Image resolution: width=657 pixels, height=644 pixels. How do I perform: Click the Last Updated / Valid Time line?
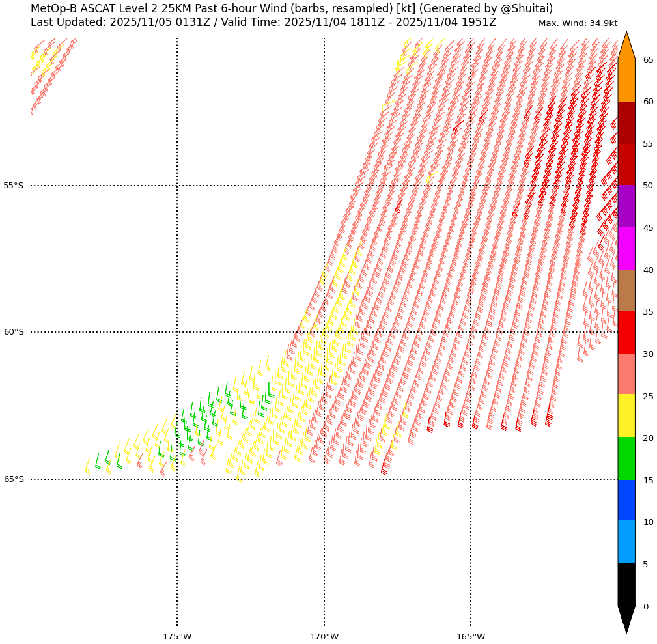pos(263,23)
